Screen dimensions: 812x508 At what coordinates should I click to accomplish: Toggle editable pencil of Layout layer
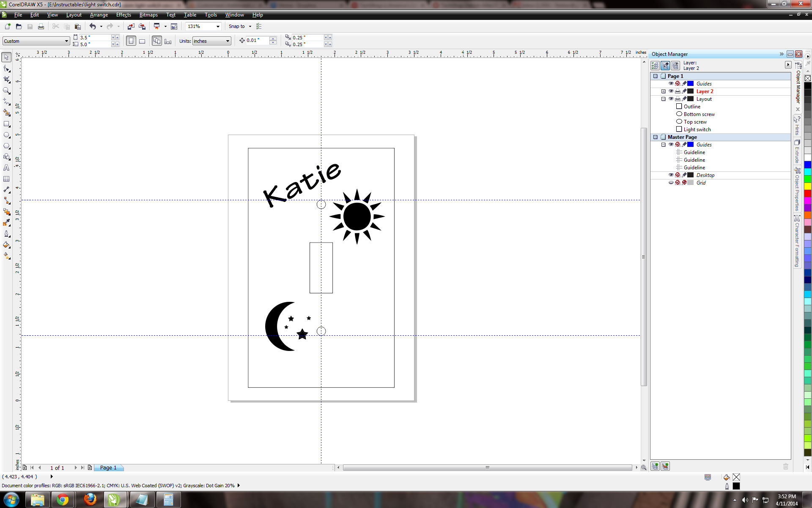click(x=684, y=99)
